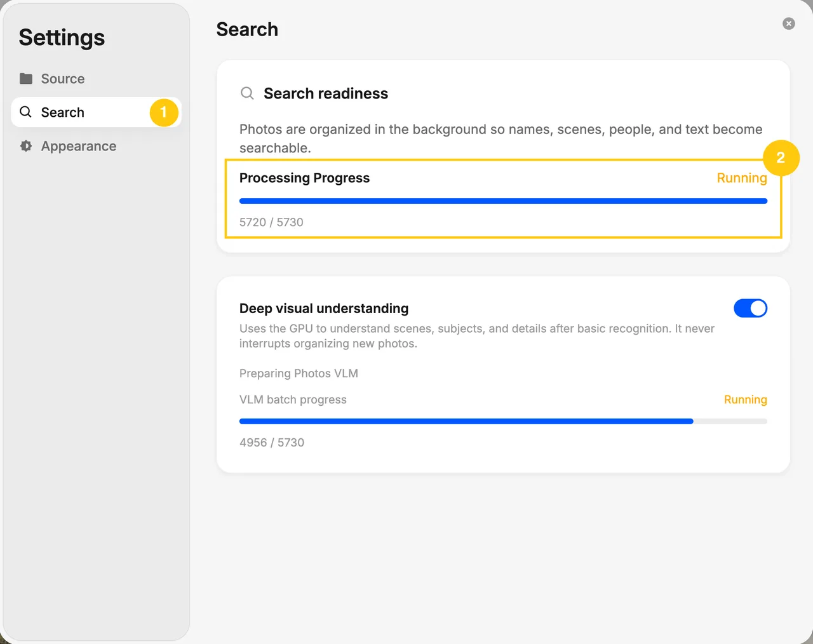Click the VLM batch progress label
Image resolution: width=813 pixels, height=644 pixels.
[293, 399]
